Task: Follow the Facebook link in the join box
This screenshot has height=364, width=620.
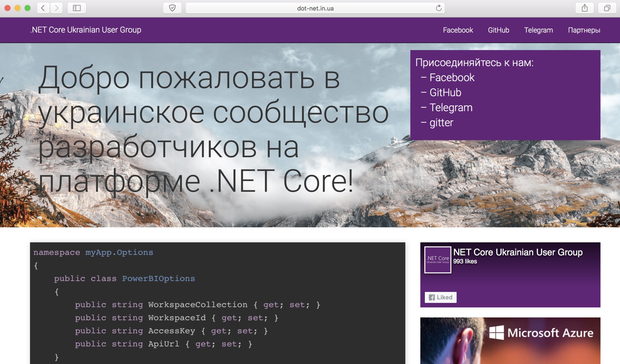Action: coord(452,78)
